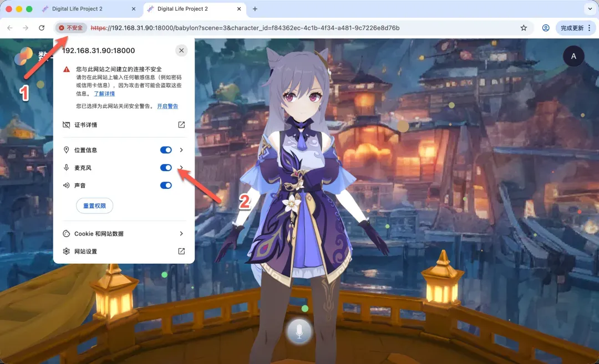
Task: Click the 麦克风 label text
Action: pos(83,167)
